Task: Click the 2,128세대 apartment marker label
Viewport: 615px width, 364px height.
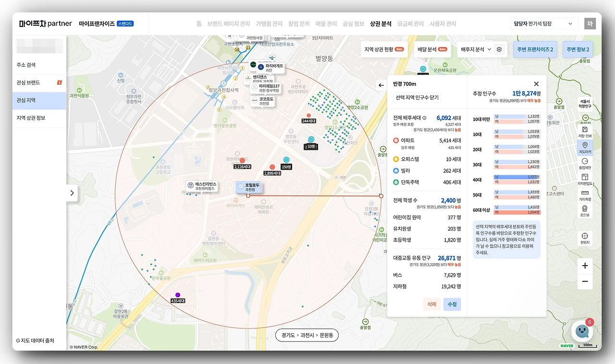Action: 242,167
